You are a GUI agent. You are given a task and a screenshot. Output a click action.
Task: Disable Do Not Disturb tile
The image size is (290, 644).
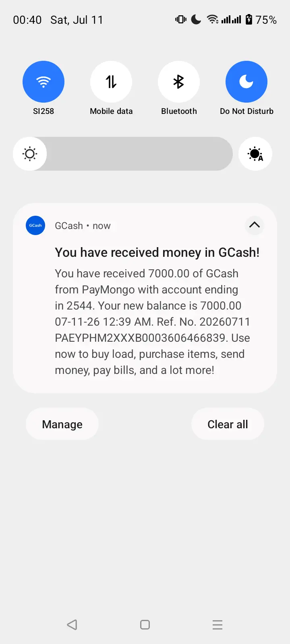coord(246,82)
